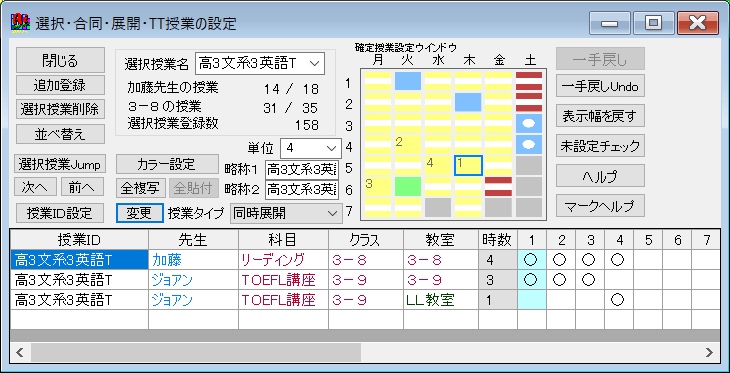This screenshot has width=730, height=373.
Task: Click the 追加登録 button
Action: (60, 85)
